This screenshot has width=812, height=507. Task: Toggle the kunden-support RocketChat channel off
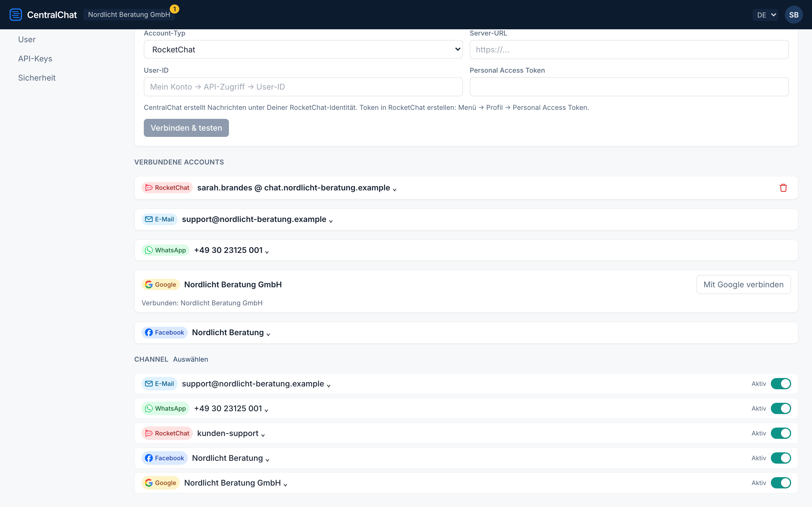781,433
